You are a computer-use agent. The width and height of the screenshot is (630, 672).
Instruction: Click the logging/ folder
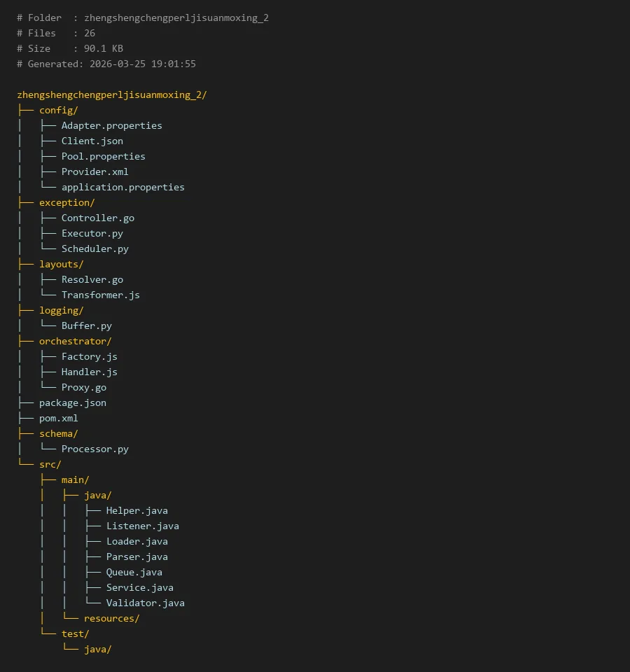pos(61,310)
